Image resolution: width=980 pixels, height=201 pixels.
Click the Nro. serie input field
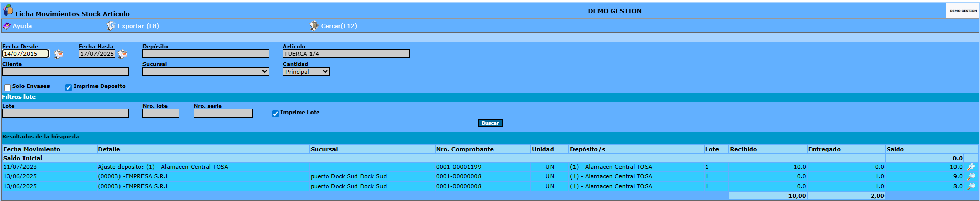pos(223,114)
